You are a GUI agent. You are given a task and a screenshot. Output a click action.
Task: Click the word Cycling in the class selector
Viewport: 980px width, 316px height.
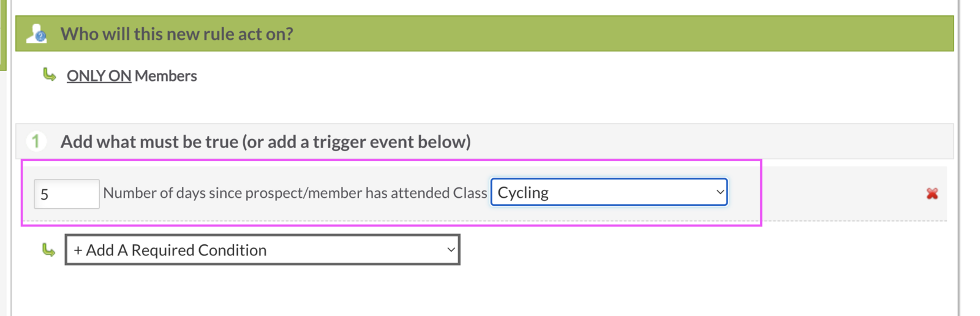pyautogui.click(x=523, y=192)
